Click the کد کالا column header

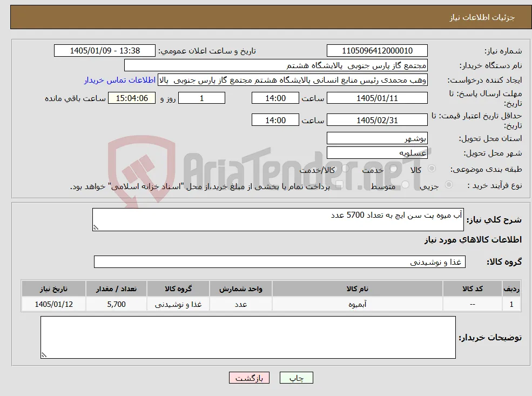click(x=473, y=289)
